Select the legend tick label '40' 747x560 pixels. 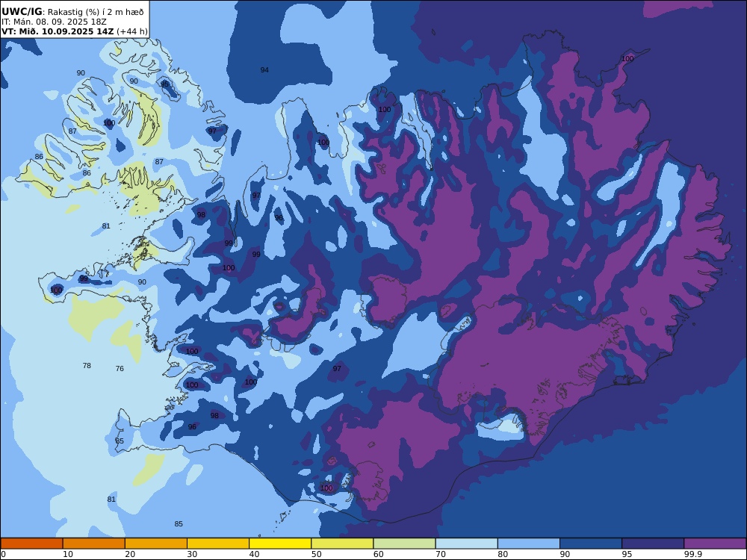click(255, 554)
